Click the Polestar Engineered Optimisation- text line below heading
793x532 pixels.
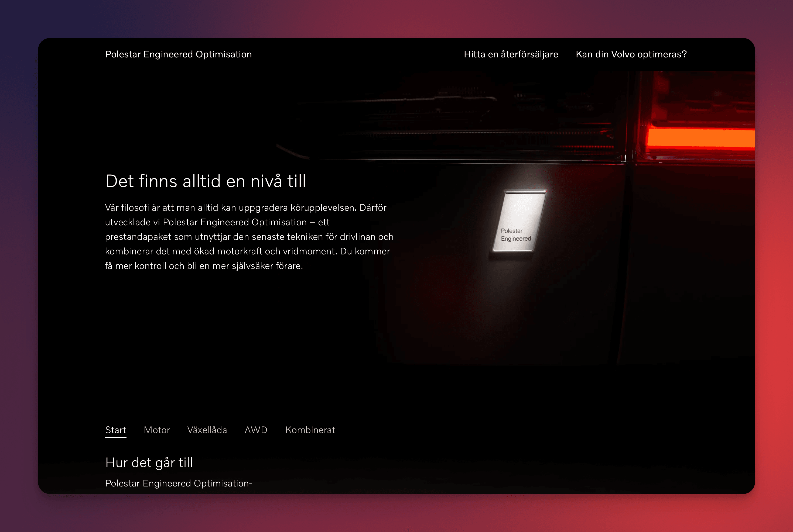[179, 483]
